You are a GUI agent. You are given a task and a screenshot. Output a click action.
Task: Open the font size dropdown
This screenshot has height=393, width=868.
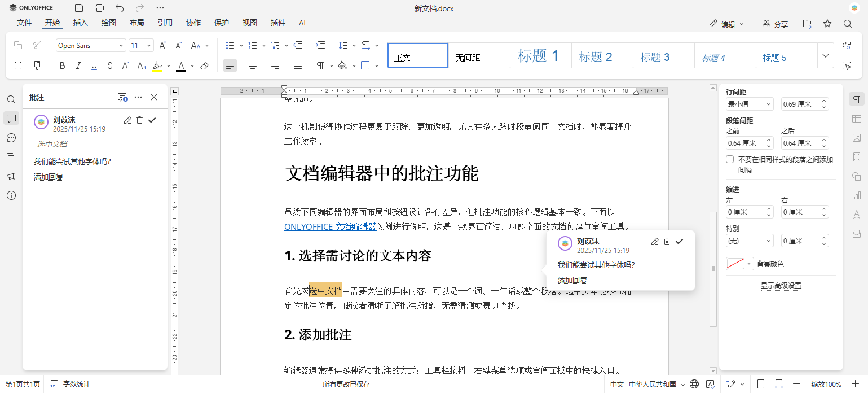[x=149, y=45]
